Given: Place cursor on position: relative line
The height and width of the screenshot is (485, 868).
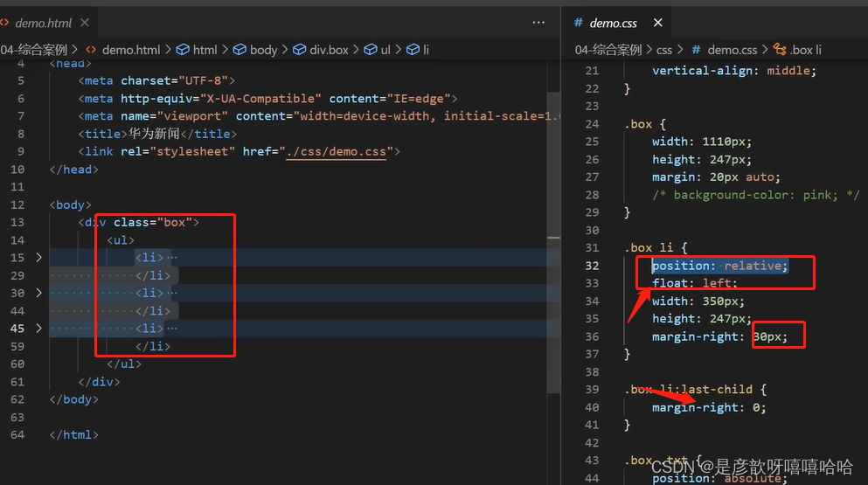Looking at the screenshot, I should pyautogui.click(x=719, y=266).
